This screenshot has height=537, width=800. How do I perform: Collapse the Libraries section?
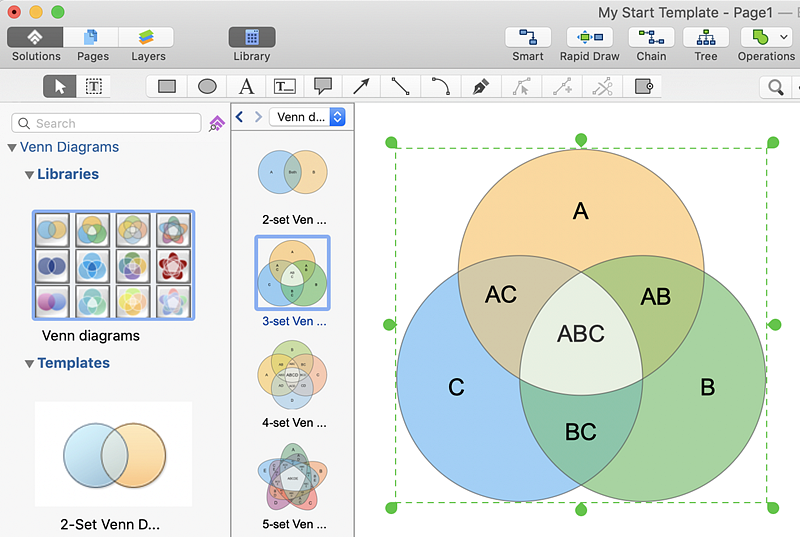click(30, 175)
